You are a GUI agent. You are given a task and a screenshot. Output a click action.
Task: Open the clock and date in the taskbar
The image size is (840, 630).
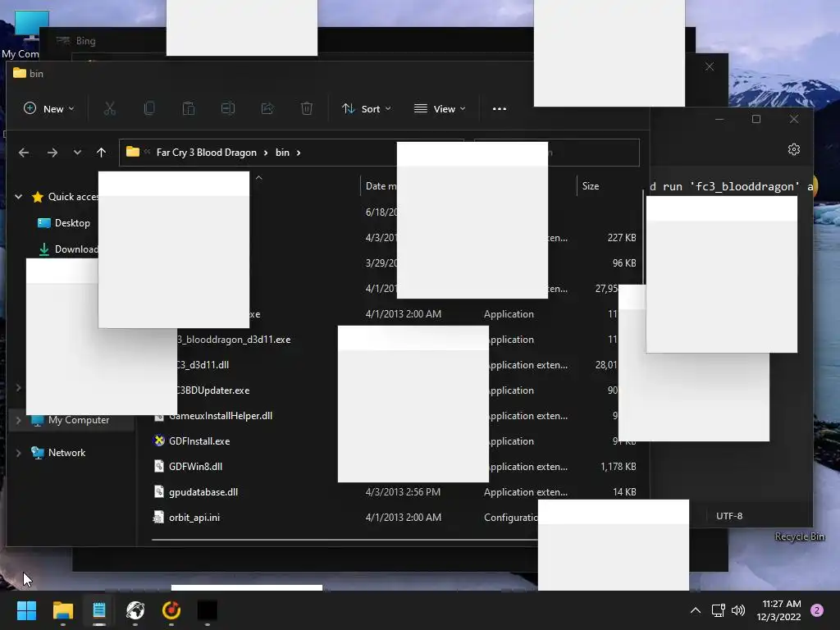coord(779,610)
